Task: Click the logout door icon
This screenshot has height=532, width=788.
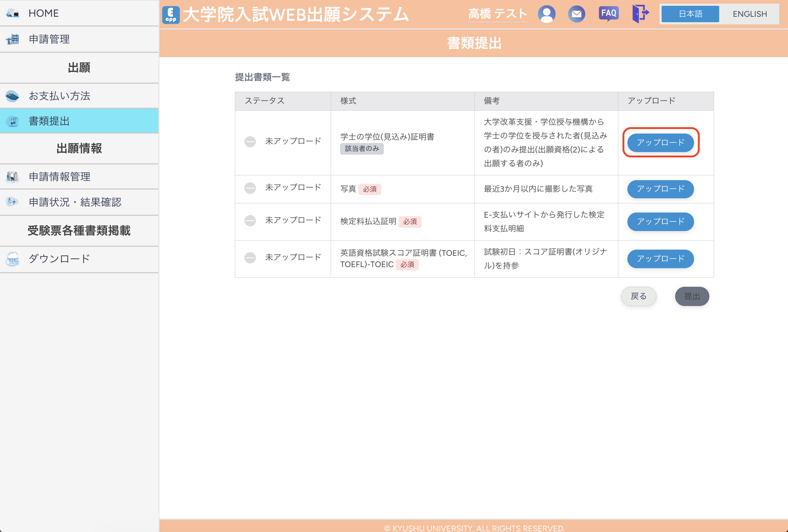Action: (640, 14)
